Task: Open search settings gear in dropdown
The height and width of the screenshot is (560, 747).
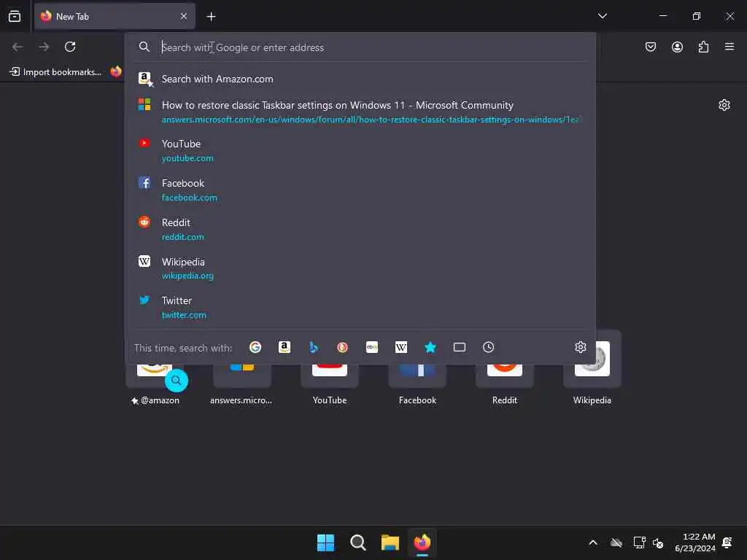Action: click(x=580, y=347)
